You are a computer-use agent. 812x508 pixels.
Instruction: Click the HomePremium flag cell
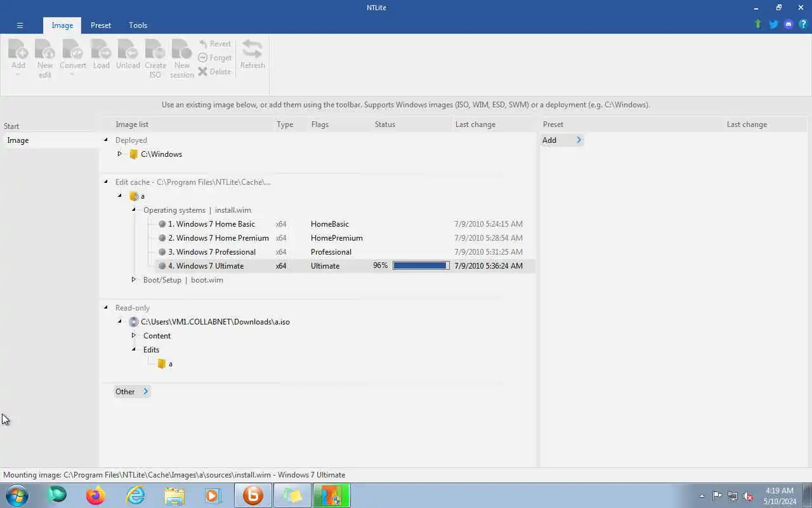click(337, 238)
